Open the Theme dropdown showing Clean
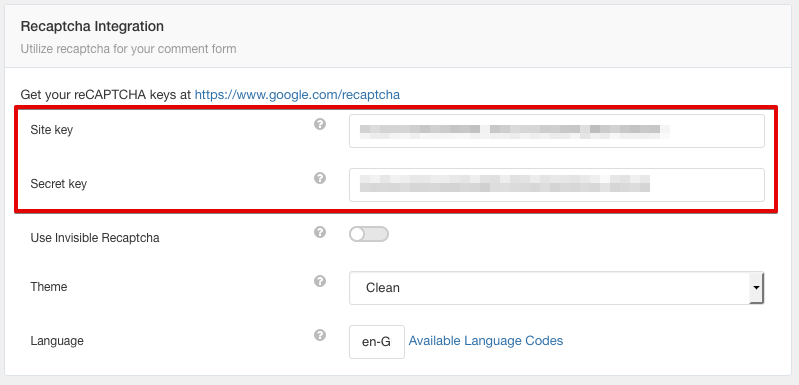799x385 pixels. (556, 288)
